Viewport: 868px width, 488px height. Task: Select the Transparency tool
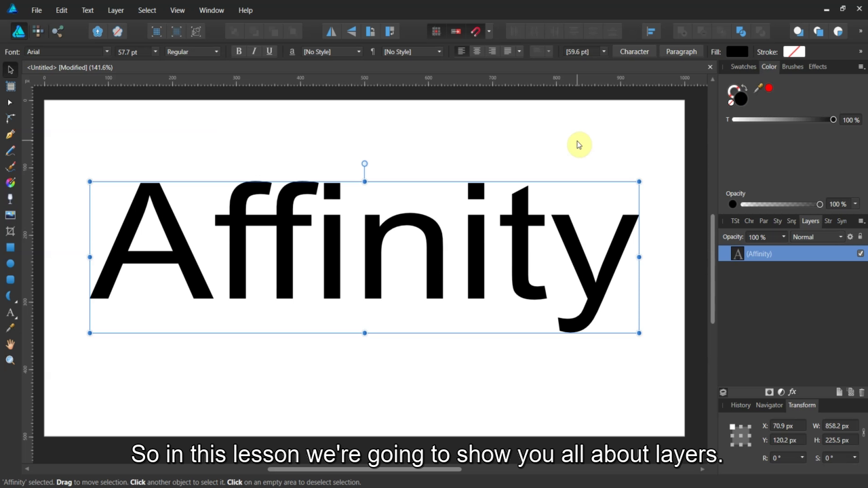pos(10,199)
